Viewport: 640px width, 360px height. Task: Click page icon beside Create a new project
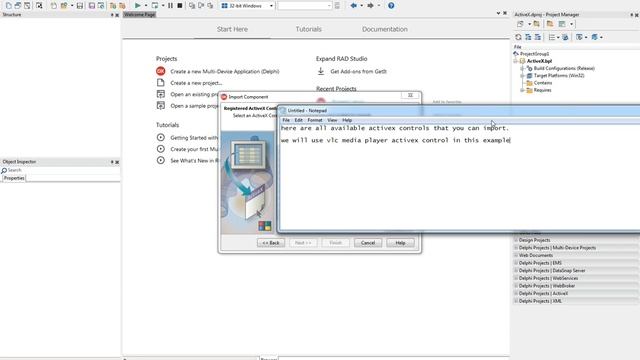(x=160, y=82)
